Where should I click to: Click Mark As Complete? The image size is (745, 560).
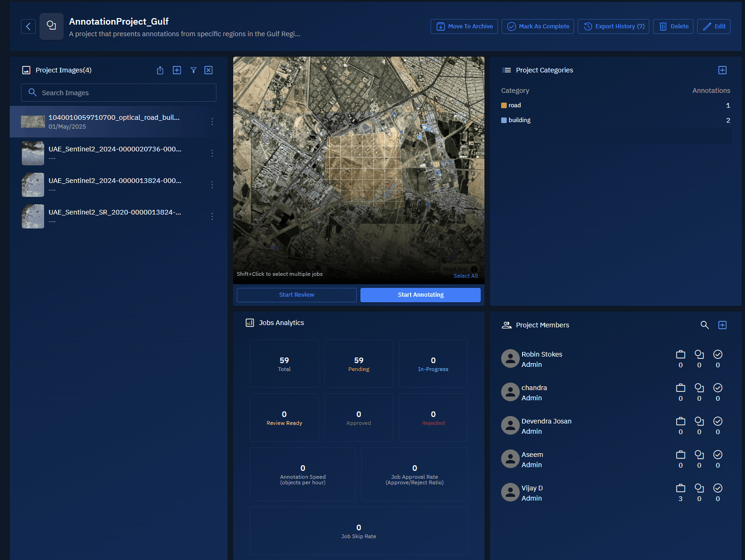click(x=537, y=26)
